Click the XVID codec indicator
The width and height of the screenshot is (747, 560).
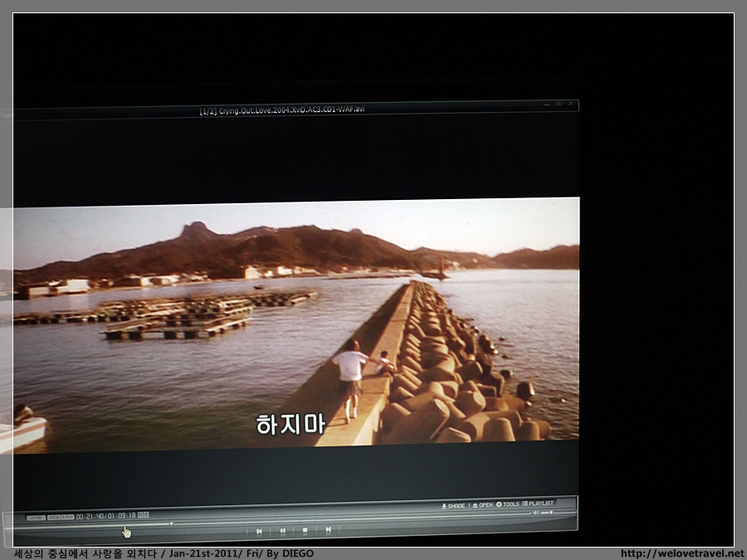pyautogui.click(x=37, y=518)
